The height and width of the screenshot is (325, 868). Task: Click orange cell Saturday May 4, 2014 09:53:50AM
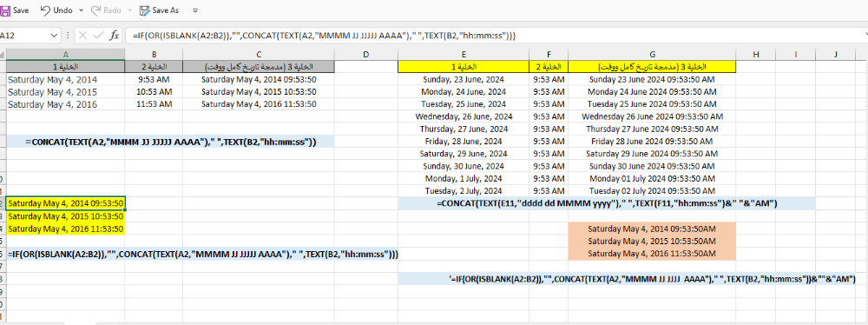(652, 229)
